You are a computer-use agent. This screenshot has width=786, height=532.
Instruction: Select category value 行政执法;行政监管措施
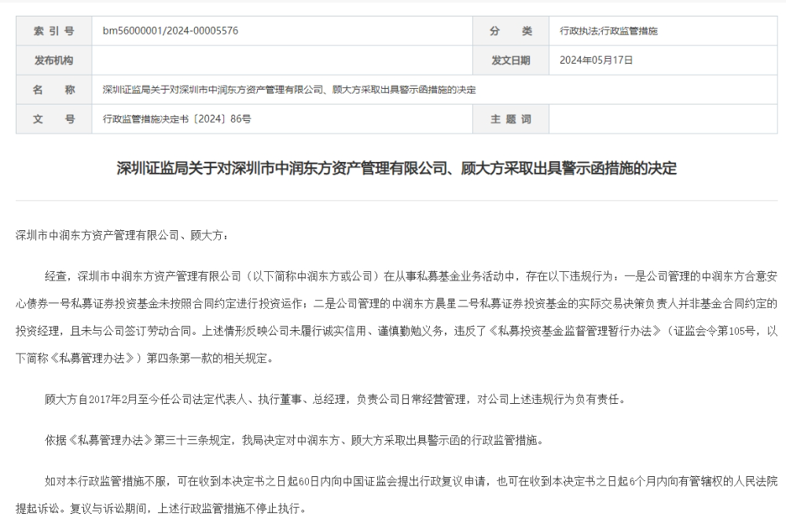[x=608, y=31]
